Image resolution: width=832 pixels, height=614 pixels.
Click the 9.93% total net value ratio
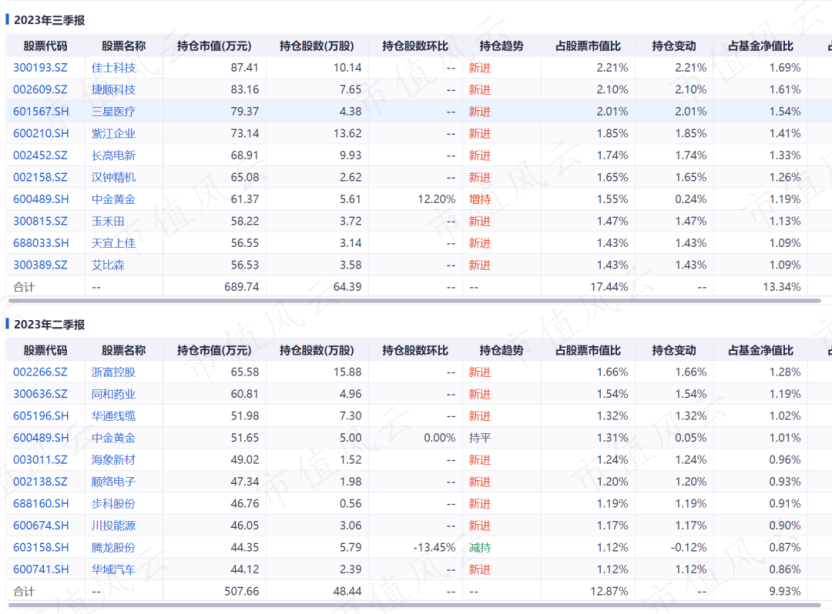point(785,591)
